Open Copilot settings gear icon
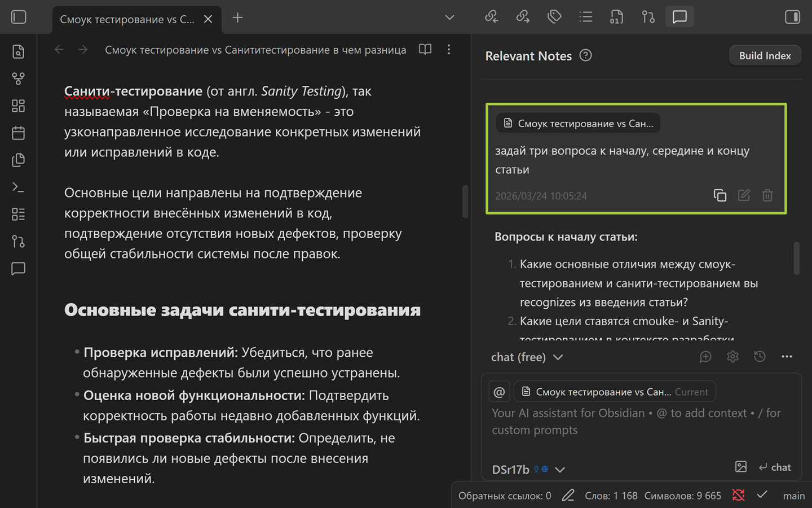The image size is (812, 508). pyautogui.click(x=732, y=357)
